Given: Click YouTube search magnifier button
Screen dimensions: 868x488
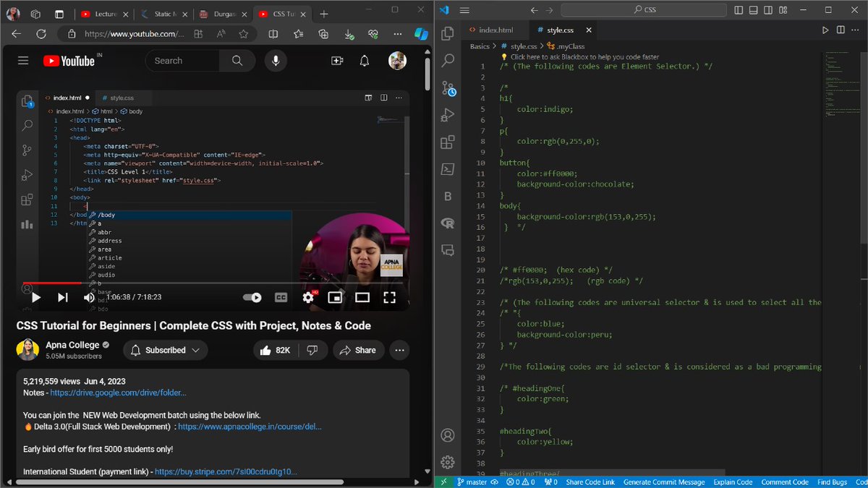Looking at the screenshot, I should [238, 61].
